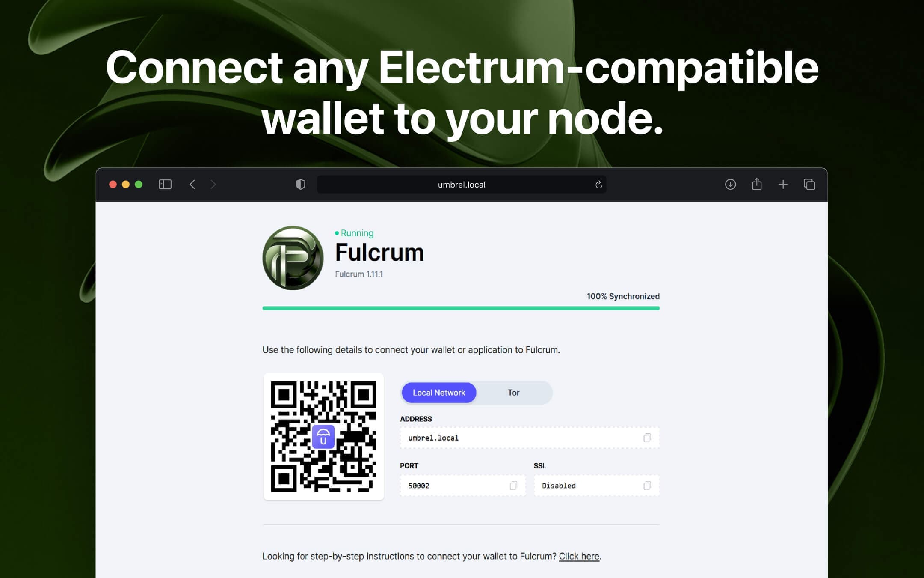Click the page refresh button in browser
The width and height of the screenshot is (924, 578).
pyautogui.click(x=598, y=185)
